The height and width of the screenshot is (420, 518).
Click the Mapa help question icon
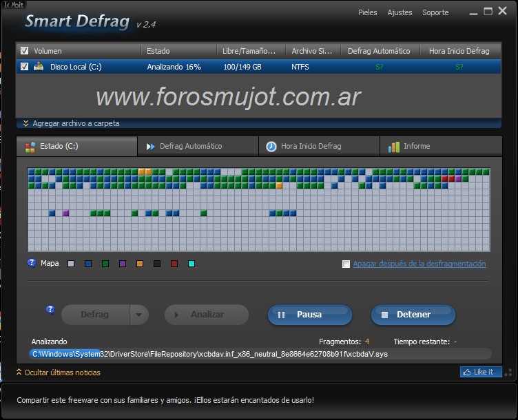point(32,263)
